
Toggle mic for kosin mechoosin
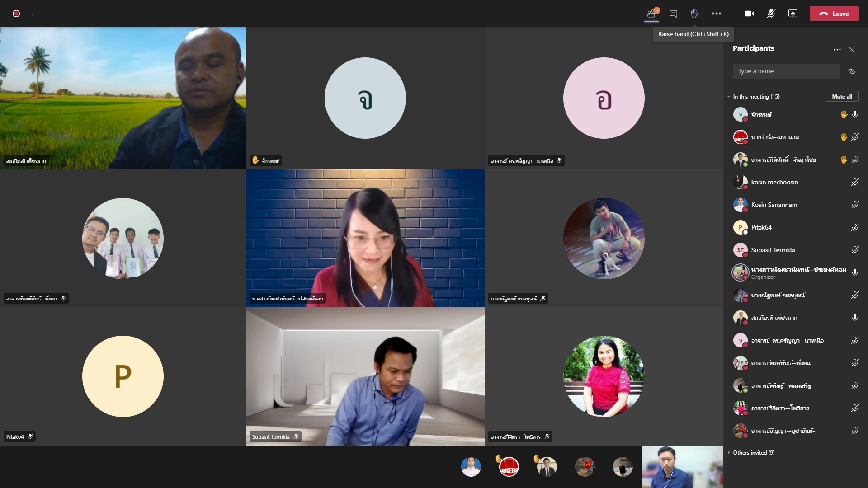pos(854,182)
